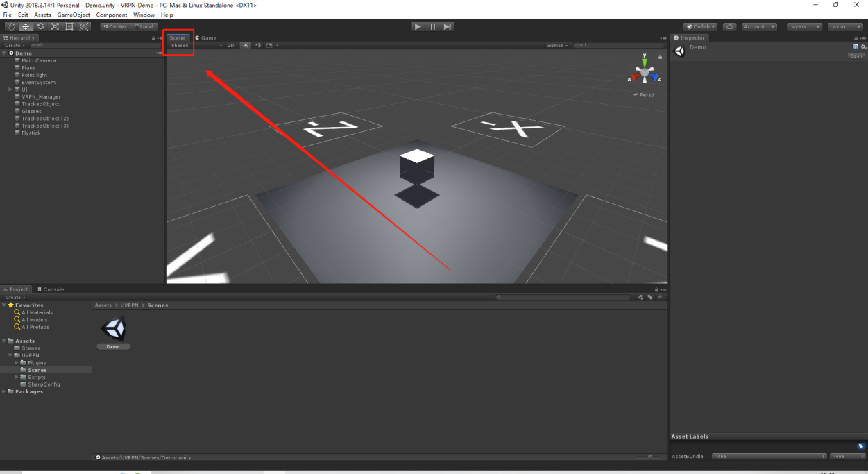Click the Play button

(418, 26)
